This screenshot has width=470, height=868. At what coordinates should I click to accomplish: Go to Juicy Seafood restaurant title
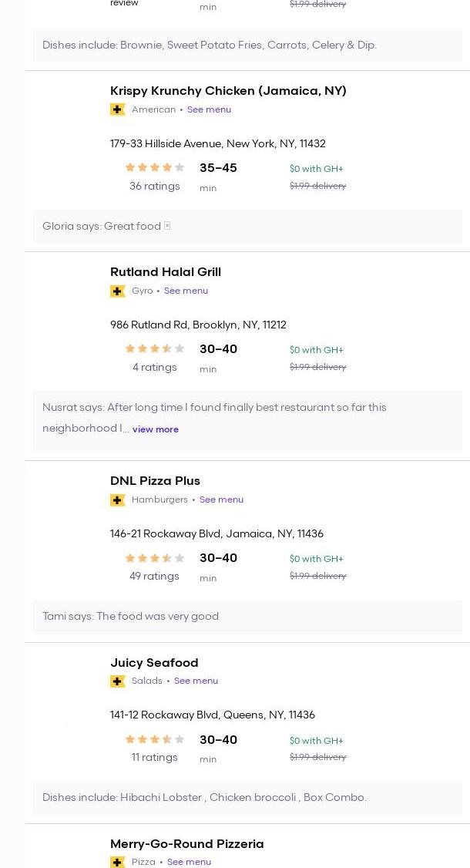pos(154,662)
